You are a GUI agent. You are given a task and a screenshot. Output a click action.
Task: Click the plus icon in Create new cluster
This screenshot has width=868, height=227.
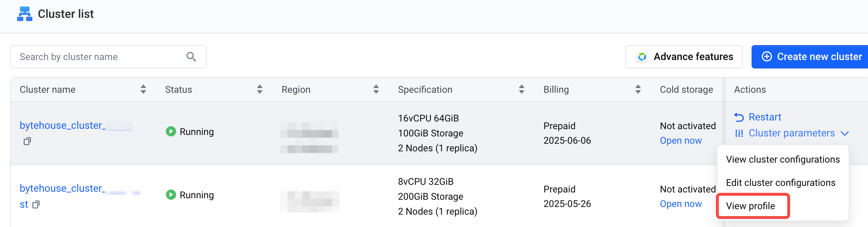tap(767, 57)
